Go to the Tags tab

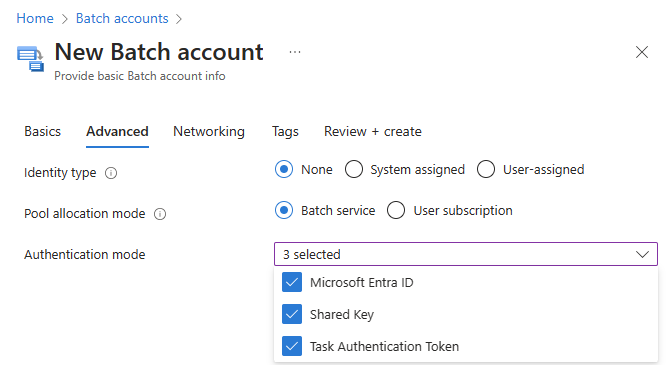click(285, 132)
